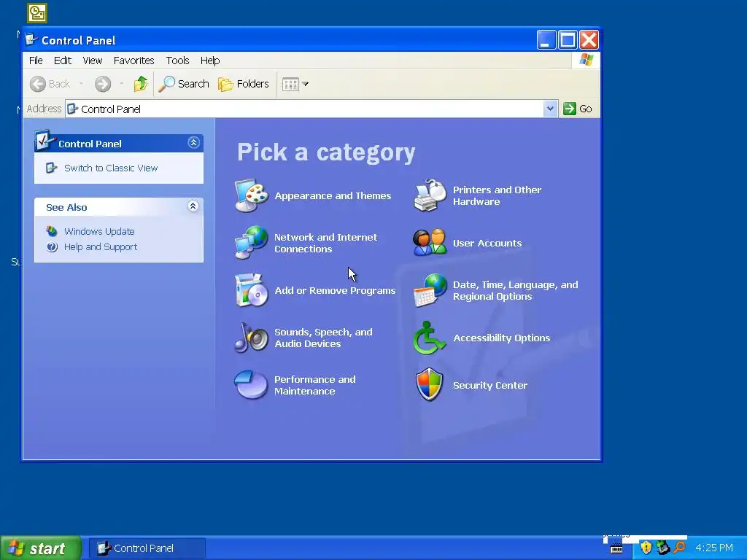The image size is (747, 560).
Task: Go up one folder level
Action: [141, 84]
